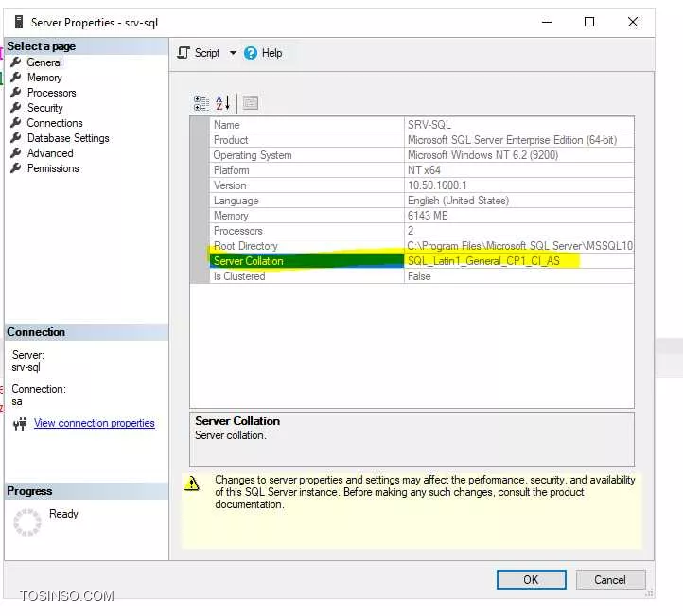Click the wrench icon next to Database Settings
This screenshot has width=683, height=616.
click(16, 137)
